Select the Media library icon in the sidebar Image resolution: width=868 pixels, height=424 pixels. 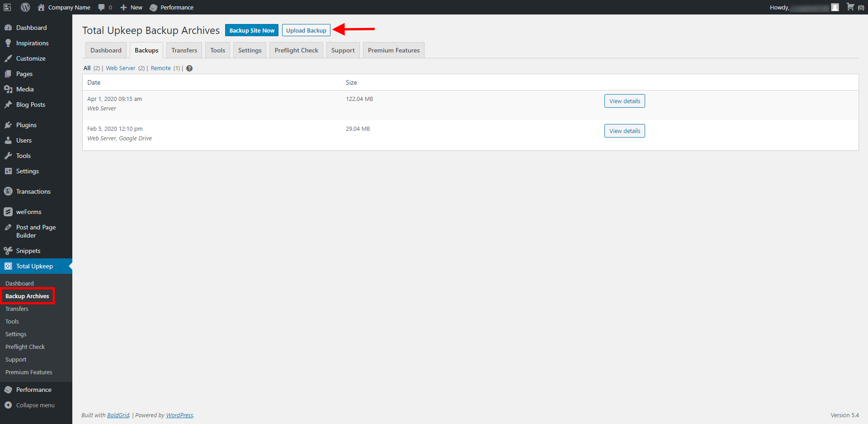click(9, 89)
